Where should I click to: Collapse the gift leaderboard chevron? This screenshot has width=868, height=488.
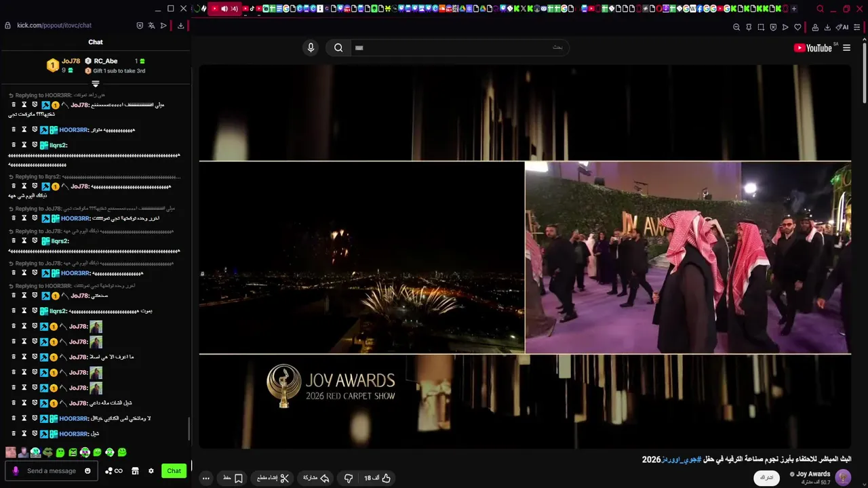tap(96, 84)
